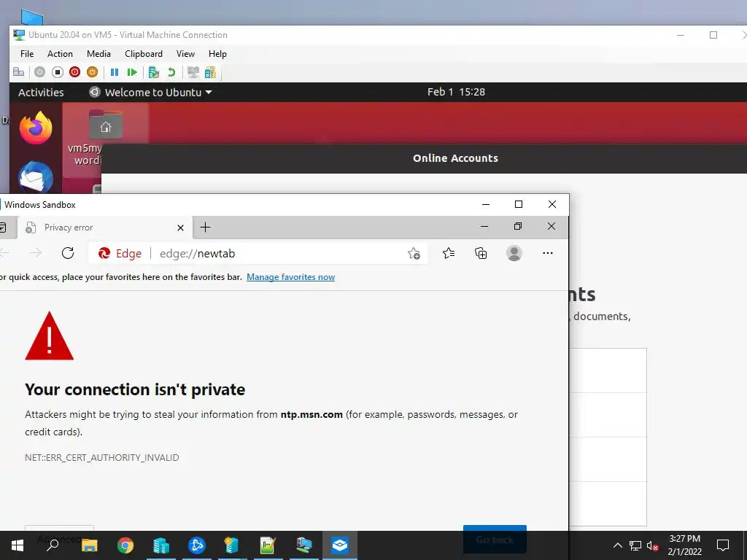
Task: Open the Help menu
Action: tap(217, 54)
